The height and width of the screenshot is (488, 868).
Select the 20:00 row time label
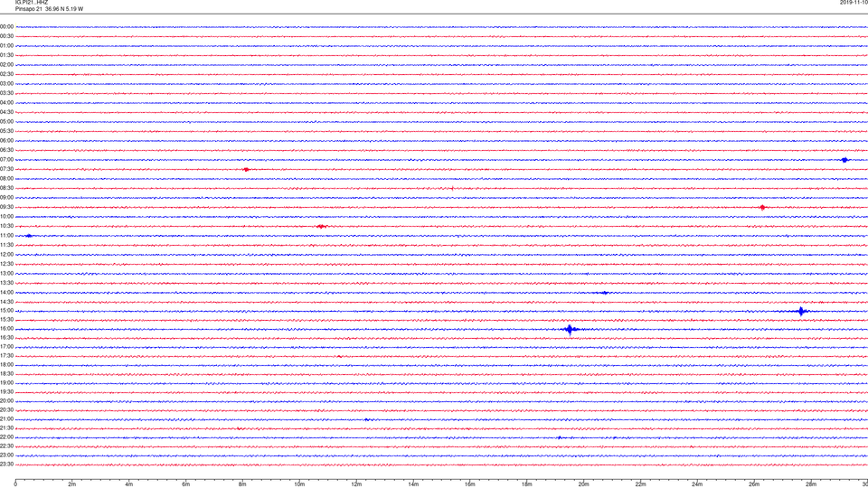(x=6, y=400)
